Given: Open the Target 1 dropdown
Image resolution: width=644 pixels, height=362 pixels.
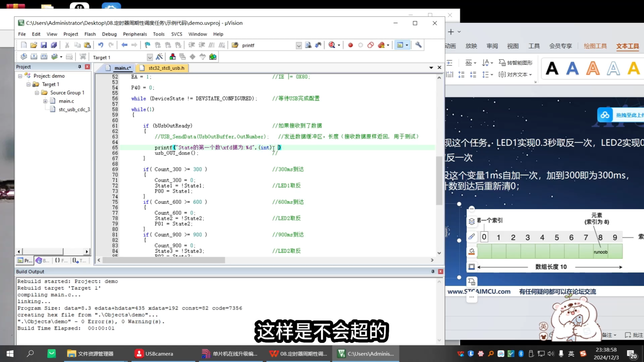Looking at the screenshot, I should (x=150, y=57).
